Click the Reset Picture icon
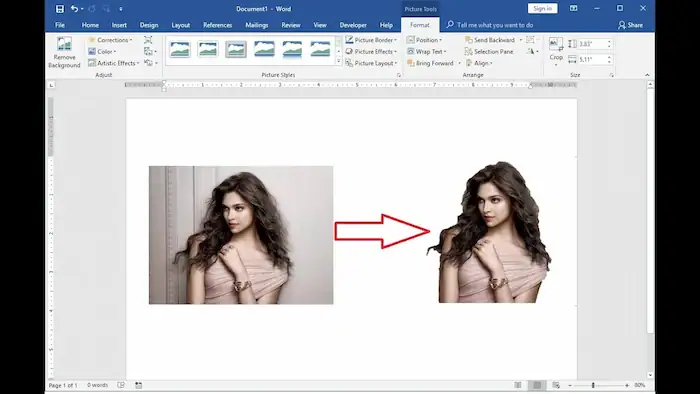 pyautogui.click(x=148, y=63)
